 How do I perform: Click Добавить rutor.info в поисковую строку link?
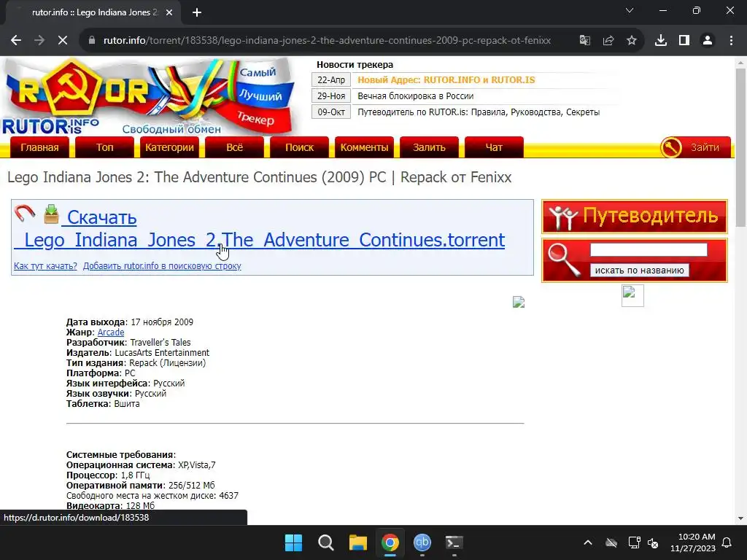[x=162, y=265]
